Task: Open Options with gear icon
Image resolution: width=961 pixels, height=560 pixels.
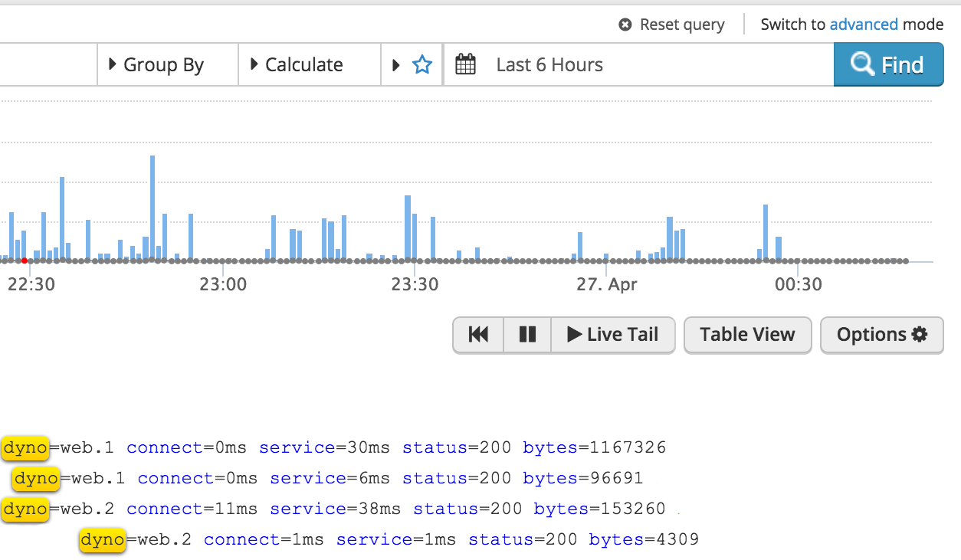Action: point(881,335)
